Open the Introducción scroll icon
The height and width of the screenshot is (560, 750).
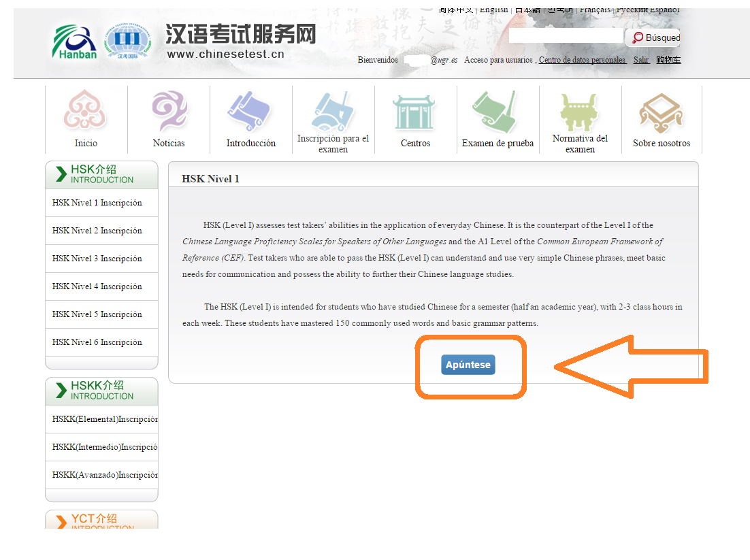pos(250,112)
